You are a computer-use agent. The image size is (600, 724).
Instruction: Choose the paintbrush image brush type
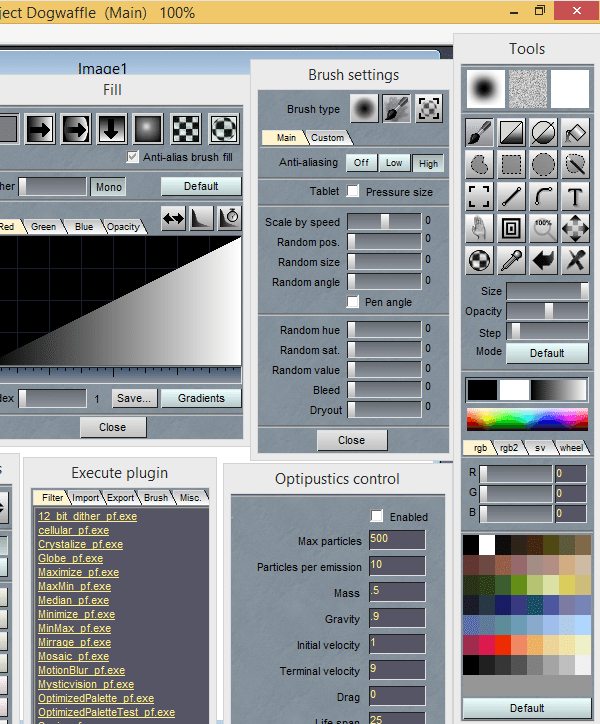tap(396, 109)
